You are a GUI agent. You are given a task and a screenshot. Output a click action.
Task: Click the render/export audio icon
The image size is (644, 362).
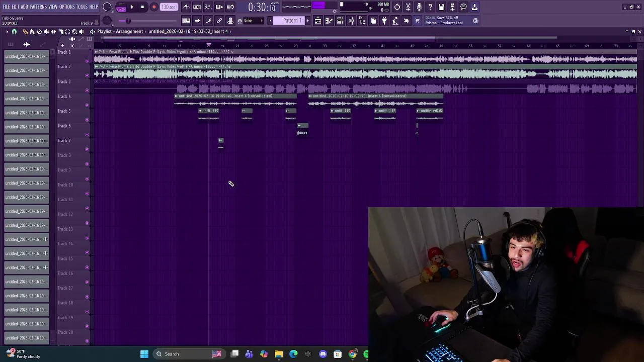[x=452, y=7]
